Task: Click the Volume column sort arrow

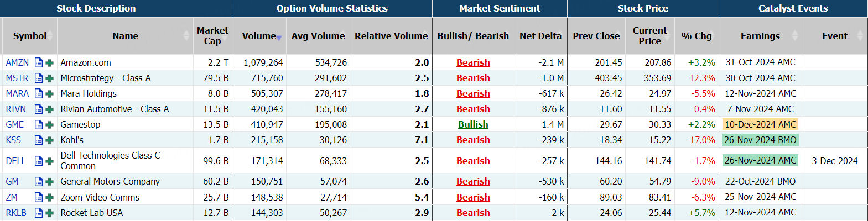Action: 279,38
